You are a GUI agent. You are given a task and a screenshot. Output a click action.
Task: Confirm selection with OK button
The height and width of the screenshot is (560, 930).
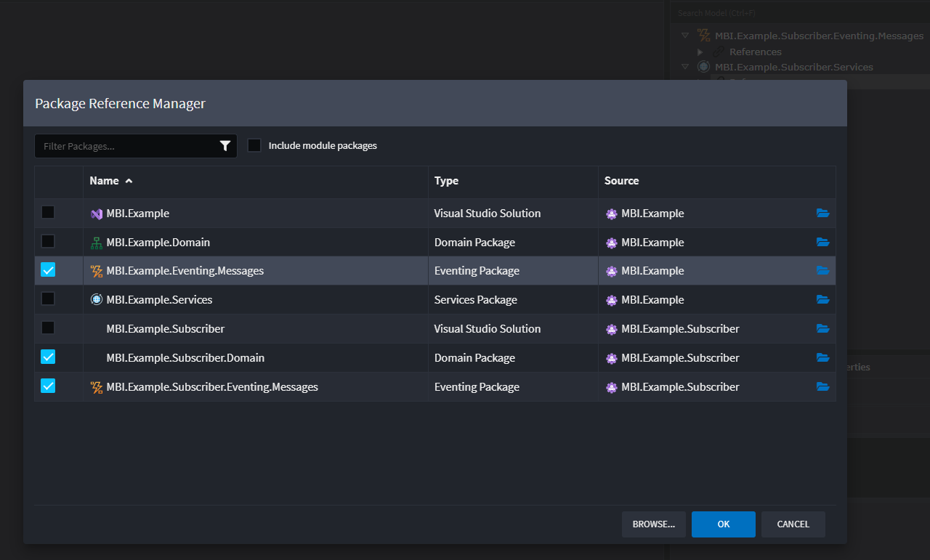(x=724, y=524)
